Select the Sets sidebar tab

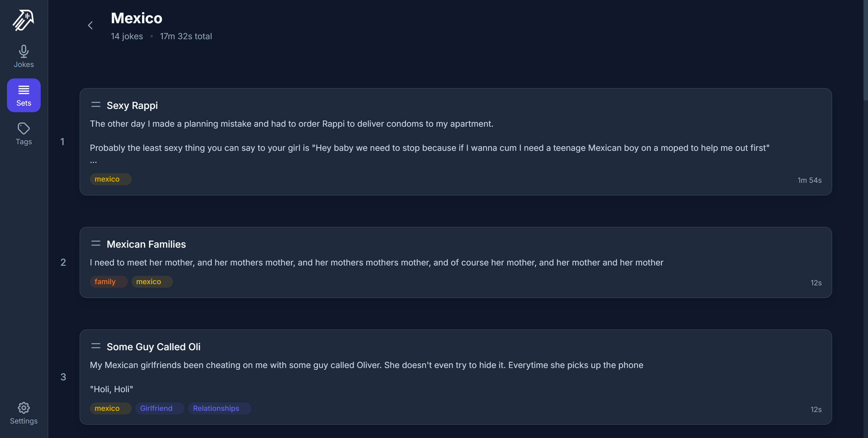tap(24, 95)
